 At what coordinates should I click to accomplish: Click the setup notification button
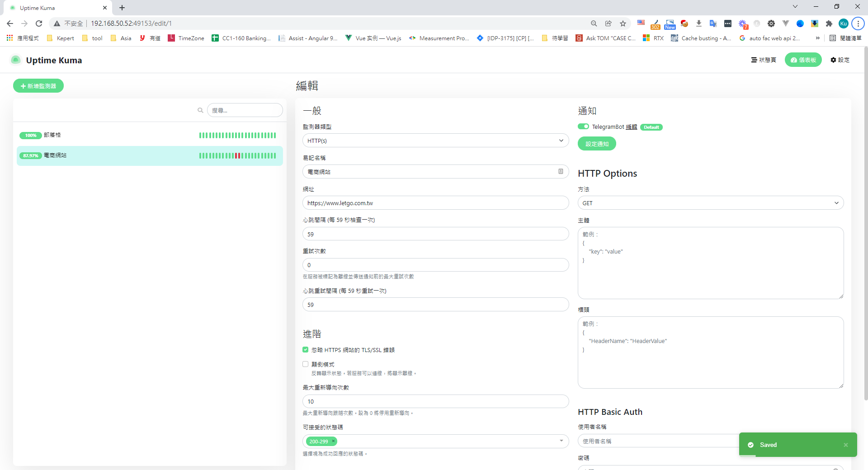[597, 144]
